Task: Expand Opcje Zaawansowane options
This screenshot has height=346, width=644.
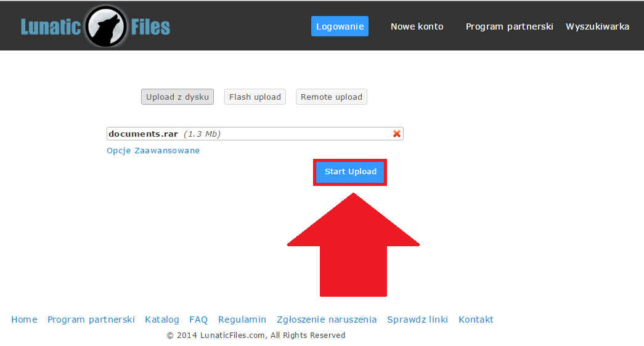Action: pos(153,151)
